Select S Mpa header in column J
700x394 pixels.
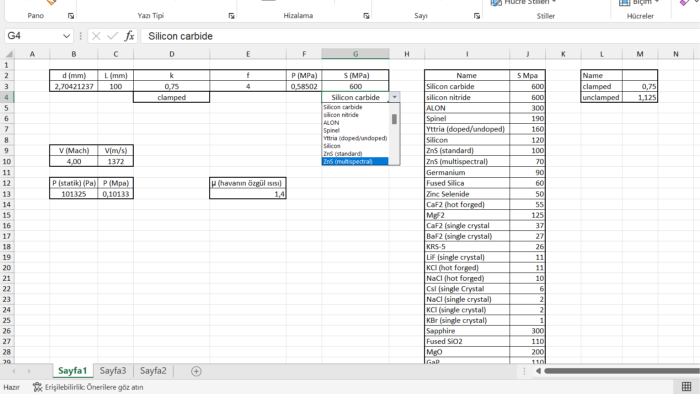click(x=527, y=75)
